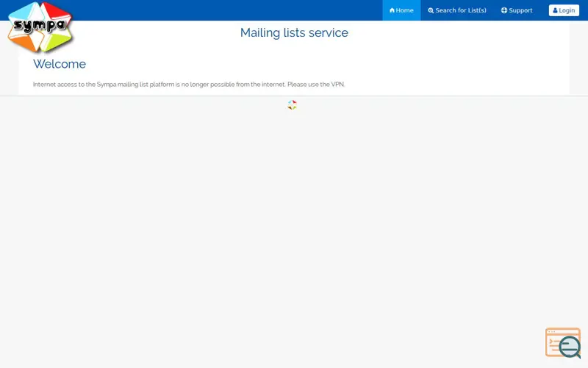Open Search for List(s) menu
Screen dimensions: 588x368
(x=456, y=10)
